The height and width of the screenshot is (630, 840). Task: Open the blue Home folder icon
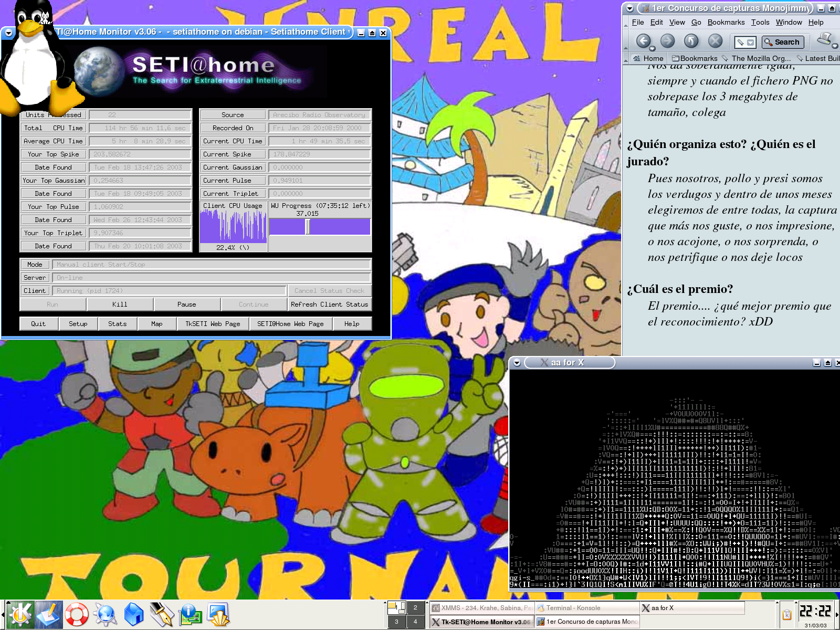click(x=133, y=614)
